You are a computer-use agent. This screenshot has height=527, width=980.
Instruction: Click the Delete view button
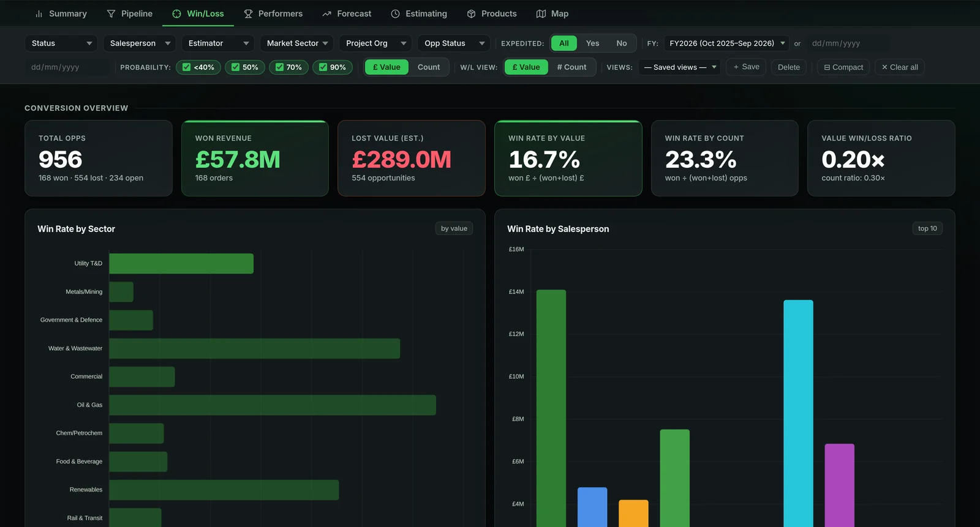[x=789, y=67]
